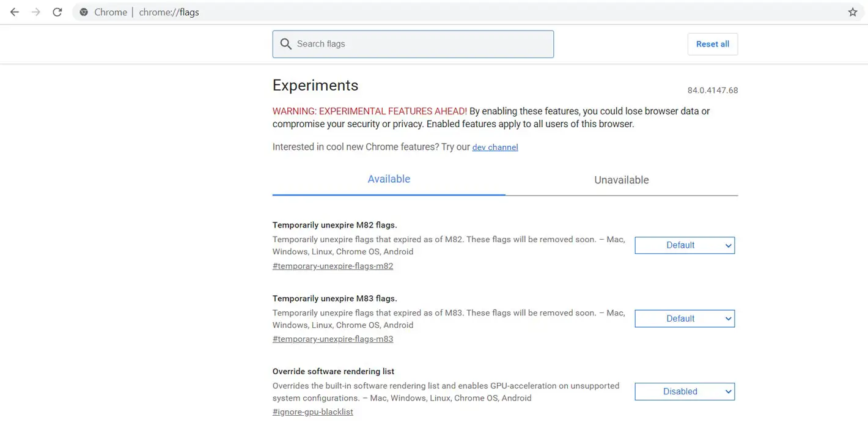Viewport: 868px width, 428px height.
Task: Open Override software rendering list dropdown
Action: (685, 391)
